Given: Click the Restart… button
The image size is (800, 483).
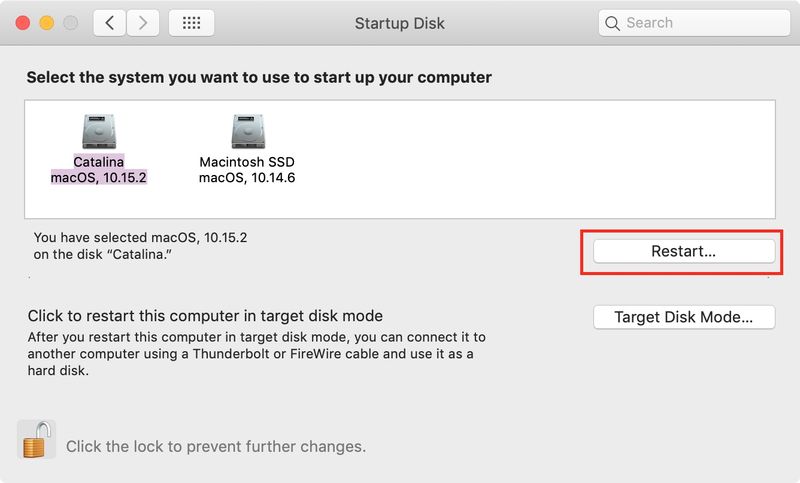Looking at the screenshot, I should (684, 251).
